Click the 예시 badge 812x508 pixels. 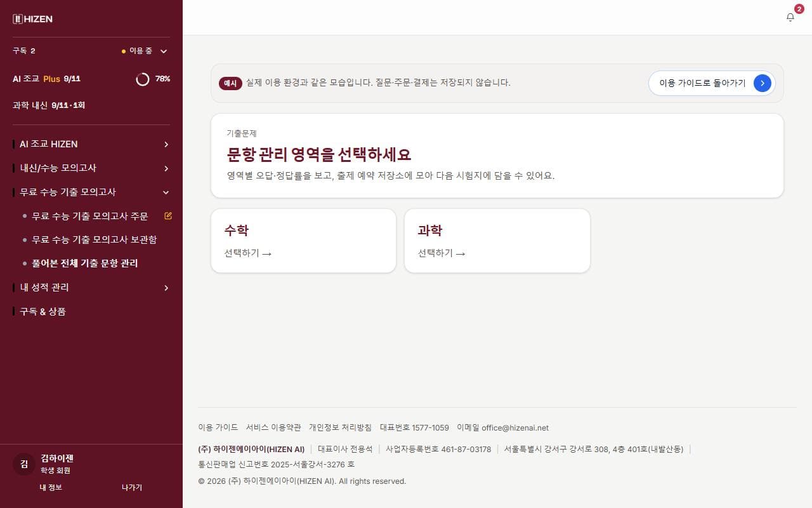point(230,83)
